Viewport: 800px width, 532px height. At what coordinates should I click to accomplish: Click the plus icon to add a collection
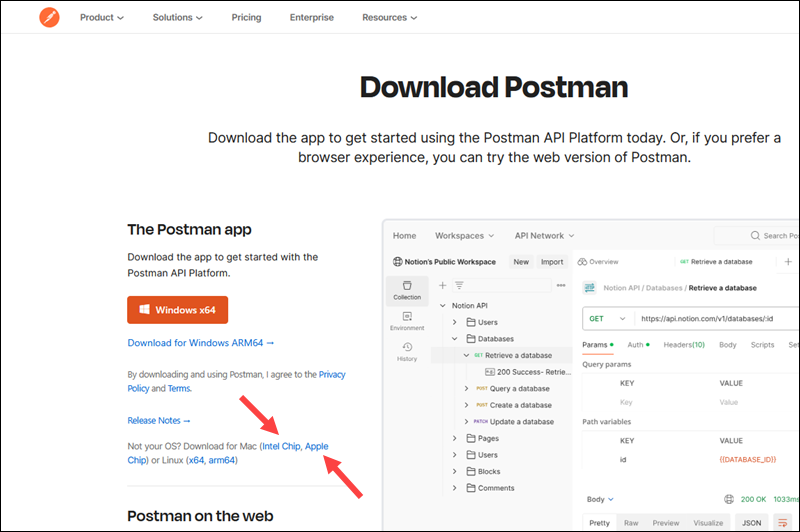(442, 285)
